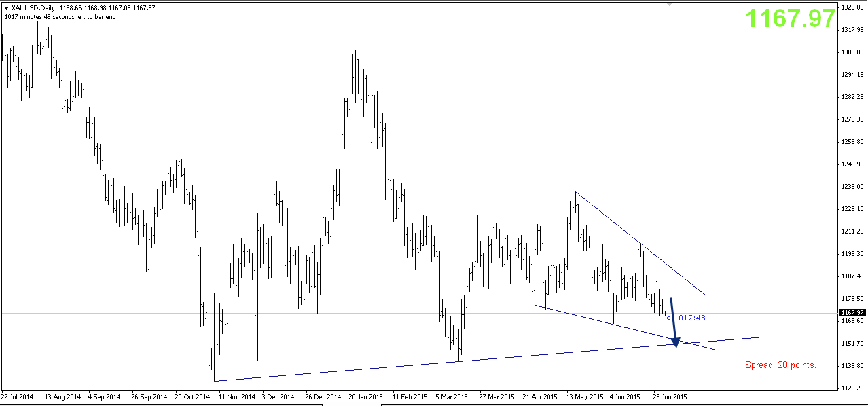Click the 11 Nov 2014 date label
Viewport: 868px width, 406px height.
pyautogui.click(x=236, y=396)
